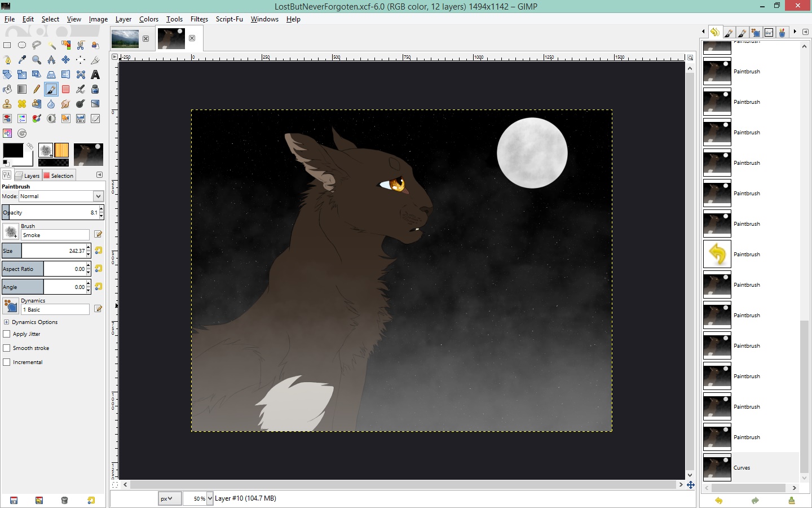Image resolution: width=812 pixels, height=508 pixels.
Task: Select the Zoom magnifier tool
Action: (x=37, y=60)
